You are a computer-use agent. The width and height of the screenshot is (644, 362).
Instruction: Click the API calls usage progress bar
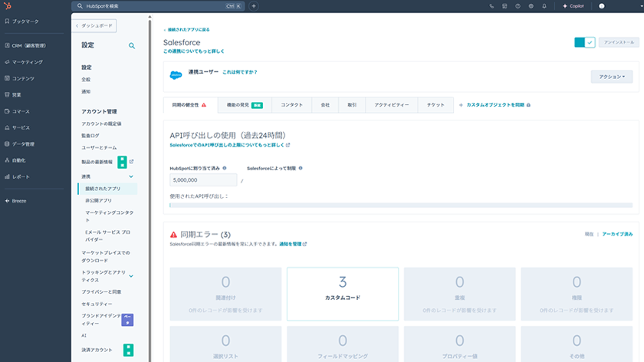tap(401, 205)
